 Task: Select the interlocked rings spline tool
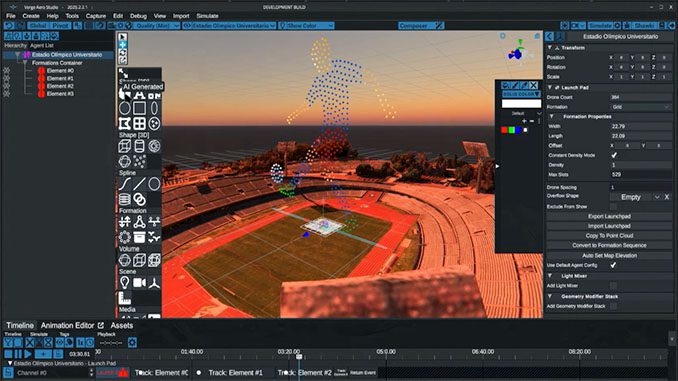(x=139, y=199)
